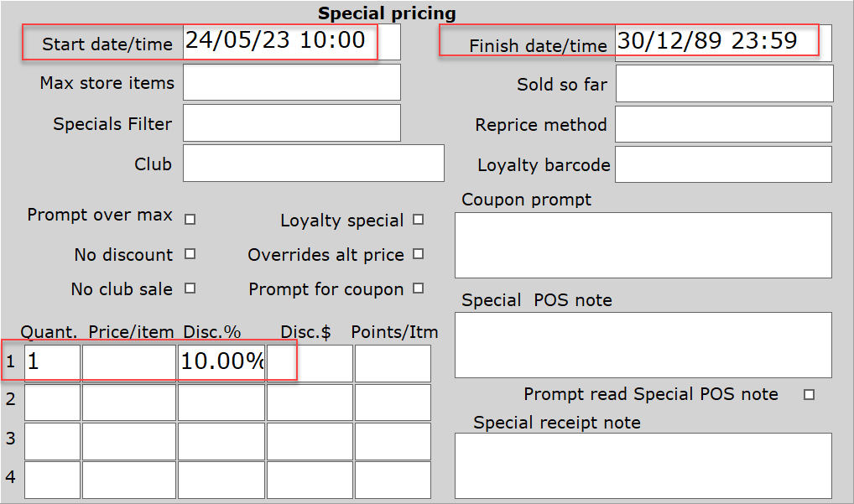Enable the Loyalty special checkbox
The width and height of the screenshot is (854, 504).
pos(417,219)
